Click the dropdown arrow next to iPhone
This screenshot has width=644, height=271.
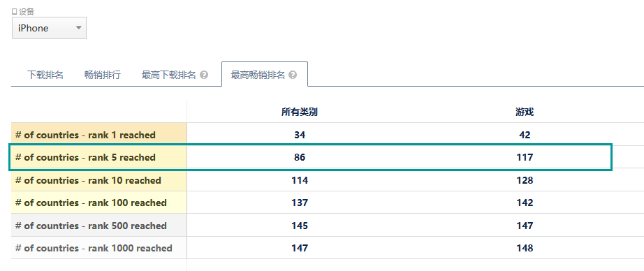coord(78,28)
